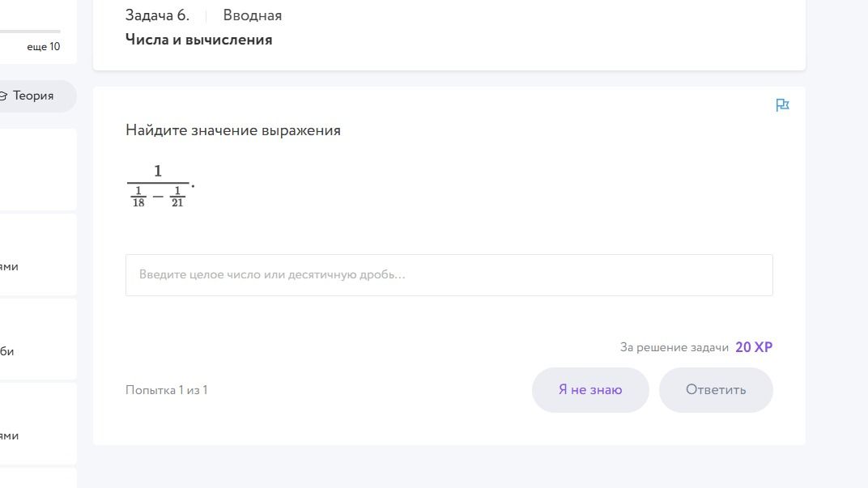Click the "За решение задачи" label

(x=674, y=347)
